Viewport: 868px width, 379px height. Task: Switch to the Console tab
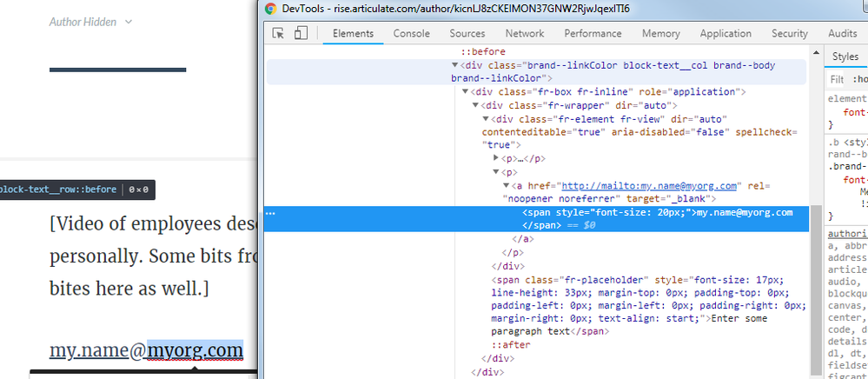tap(411, 33)
